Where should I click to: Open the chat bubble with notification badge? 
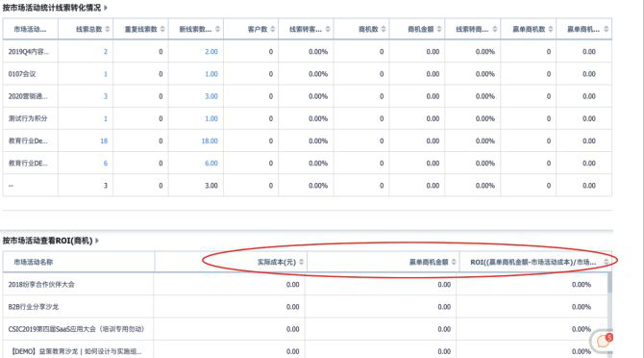(603, 341)
